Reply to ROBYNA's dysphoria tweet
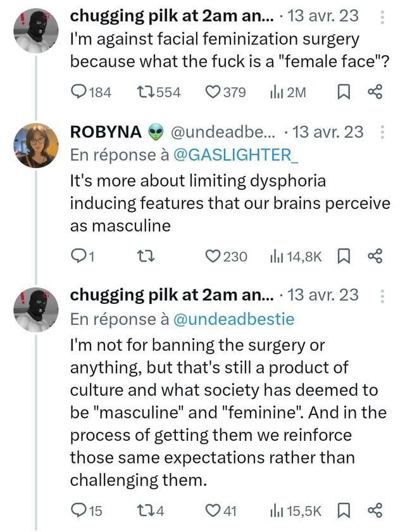405x532 pixels. (x=78, y=256)
